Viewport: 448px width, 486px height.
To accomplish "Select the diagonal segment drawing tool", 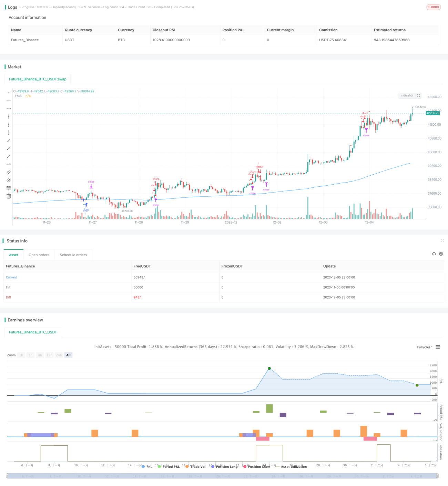I will coord(9,156).
